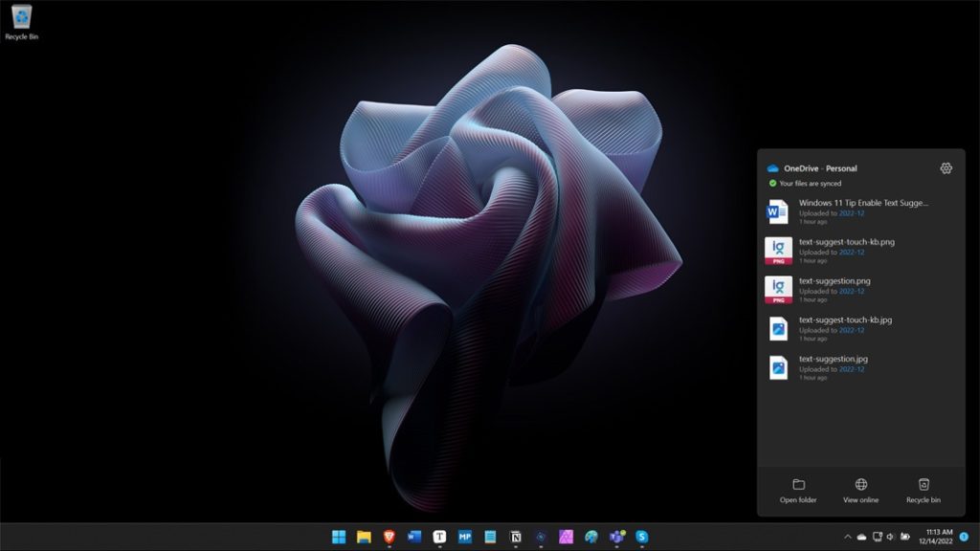The height and width of the screenshot is (551, 980).
Task: Show hidden system tray icons
Action: click(x=846, y=537)
